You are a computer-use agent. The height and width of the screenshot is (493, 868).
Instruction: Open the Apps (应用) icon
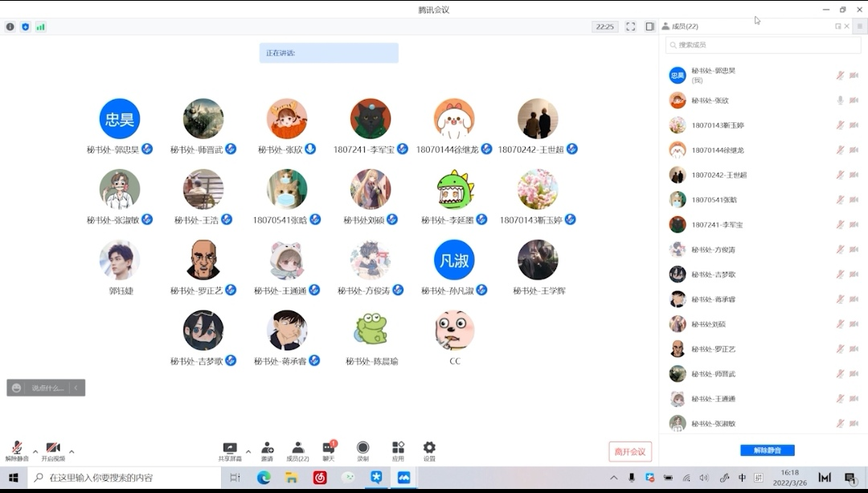pyautogui.click(x=398, y=451)
